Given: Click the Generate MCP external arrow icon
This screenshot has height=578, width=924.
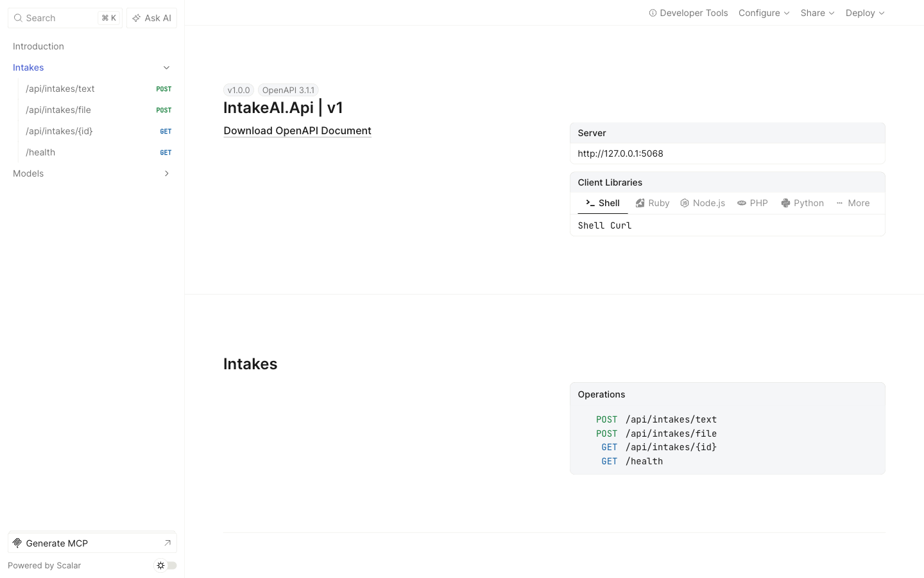Looking at the screenshot, I should click(167, 543).
